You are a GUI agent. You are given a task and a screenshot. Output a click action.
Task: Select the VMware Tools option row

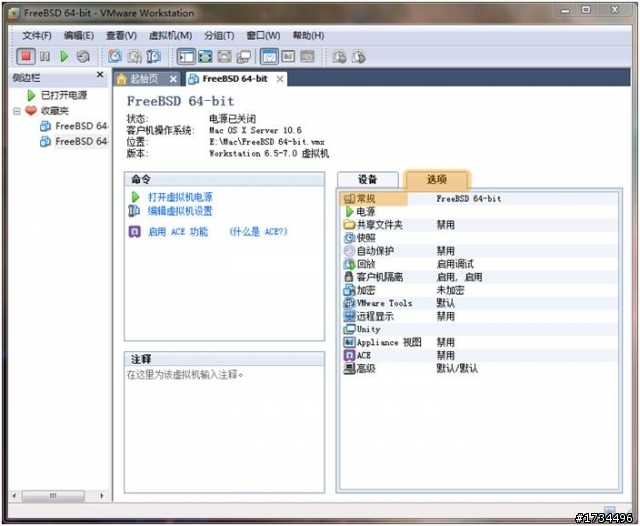tap(478, 303)
